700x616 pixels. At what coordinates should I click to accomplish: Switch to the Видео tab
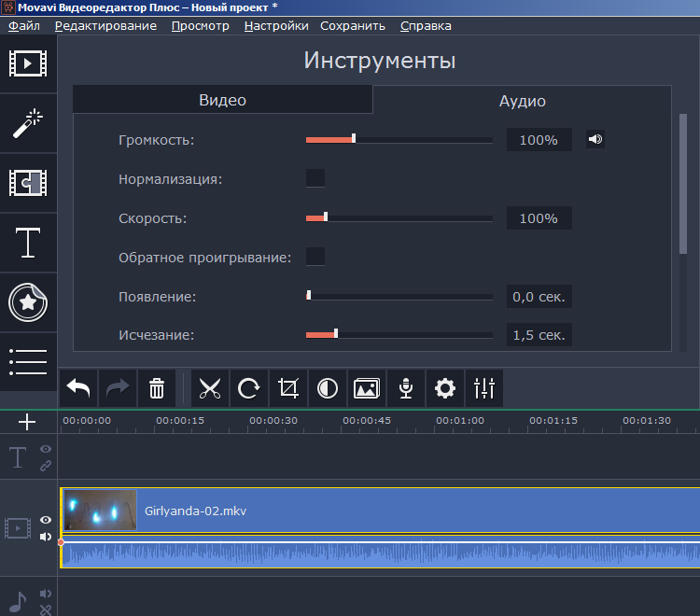pyautogui.click(x=222, y=101)
